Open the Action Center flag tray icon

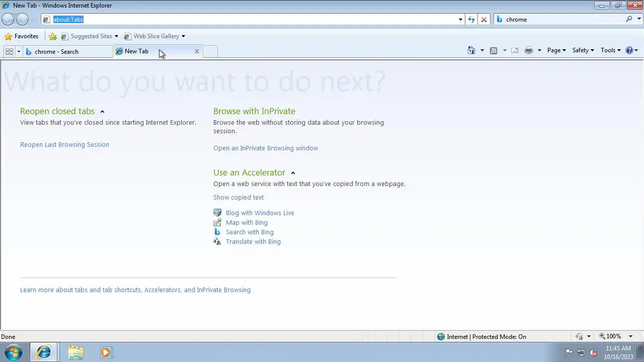tap(569, 352)
